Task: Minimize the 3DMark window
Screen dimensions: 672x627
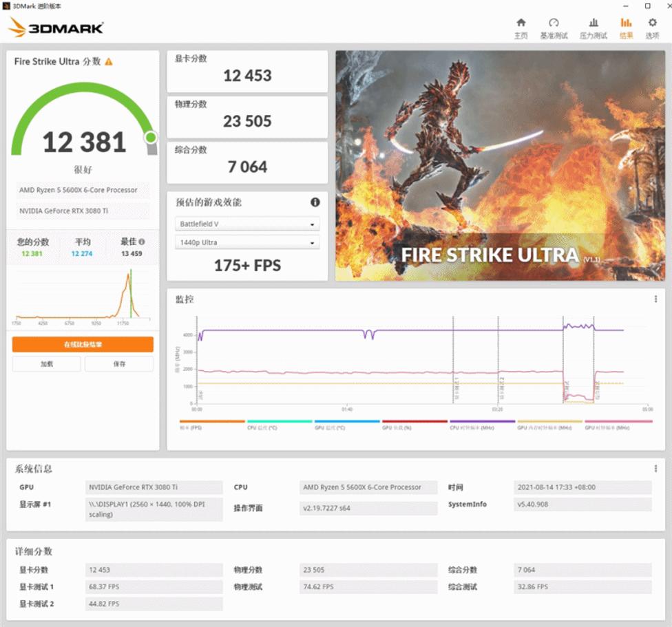Action: [626, 6]
